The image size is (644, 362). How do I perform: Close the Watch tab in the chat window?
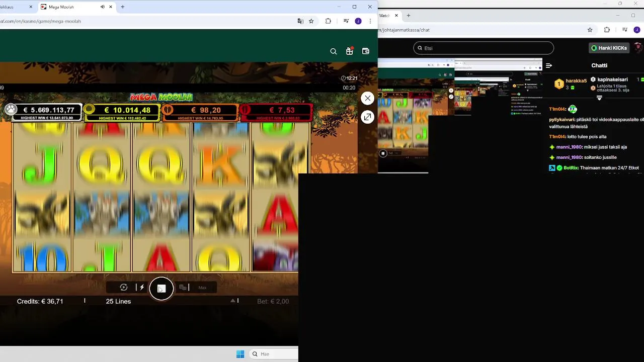pyautogui.click(x=396, y=16)
